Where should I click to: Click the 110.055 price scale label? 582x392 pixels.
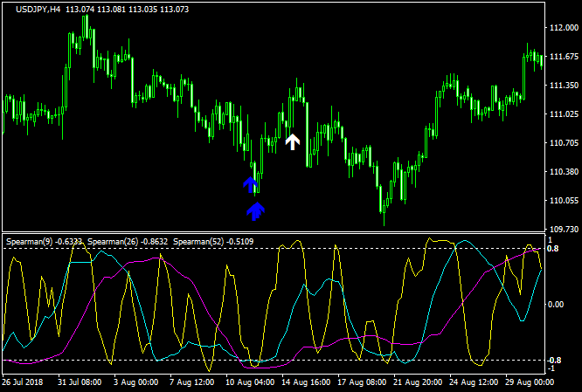click(565, 201)
